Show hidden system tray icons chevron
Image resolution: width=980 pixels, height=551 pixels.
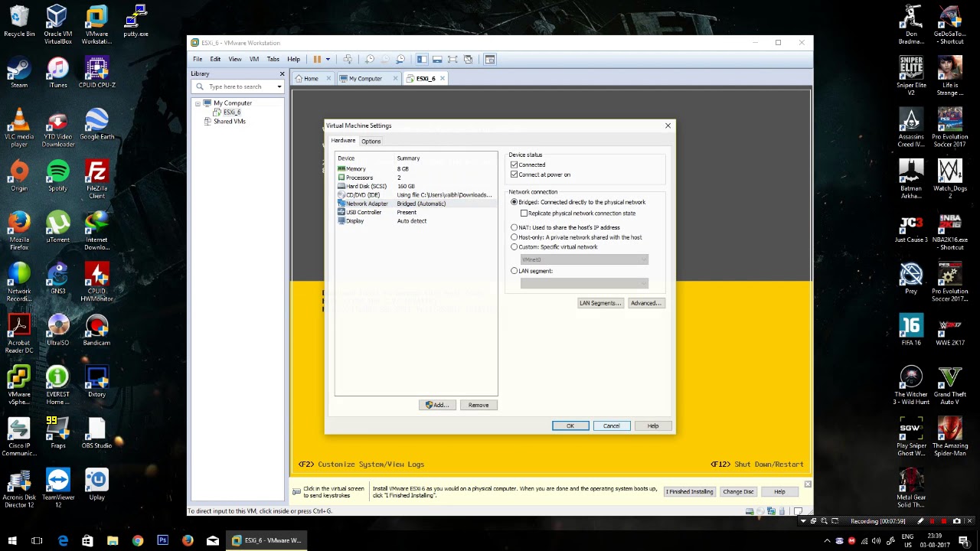click(827, 540)
